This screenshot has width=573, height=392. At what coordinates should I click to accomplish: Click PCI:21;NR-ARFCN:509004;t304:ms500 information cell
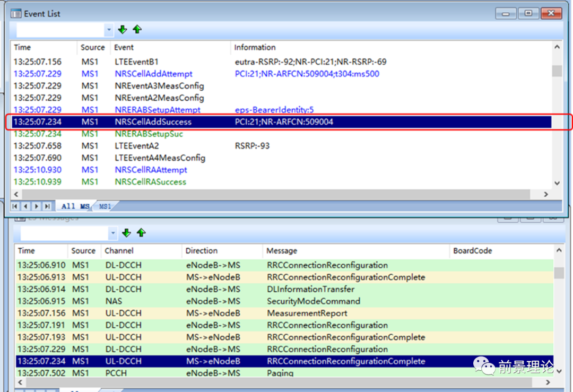pyautogui.click(x=307, y=74)
